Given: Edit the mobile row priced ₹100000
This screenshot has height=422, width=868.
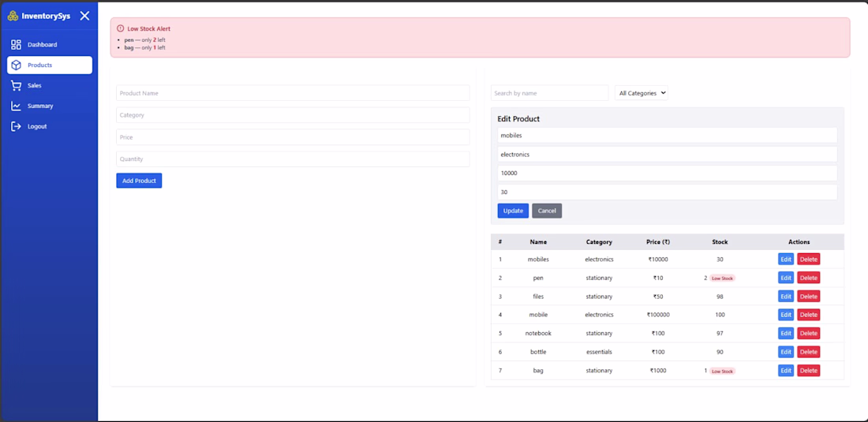Looking at the screenshot, I should pos(786,315).
